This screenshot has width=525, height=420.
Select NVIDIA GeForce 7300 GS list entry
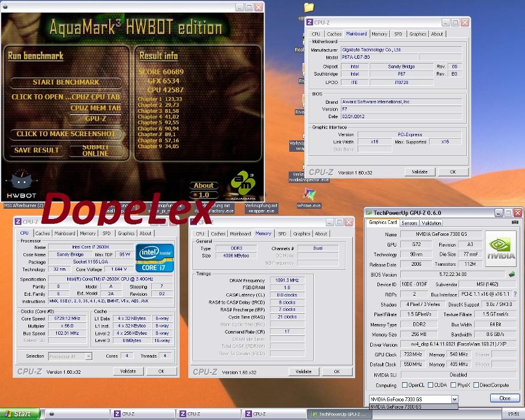click(413, 407)
